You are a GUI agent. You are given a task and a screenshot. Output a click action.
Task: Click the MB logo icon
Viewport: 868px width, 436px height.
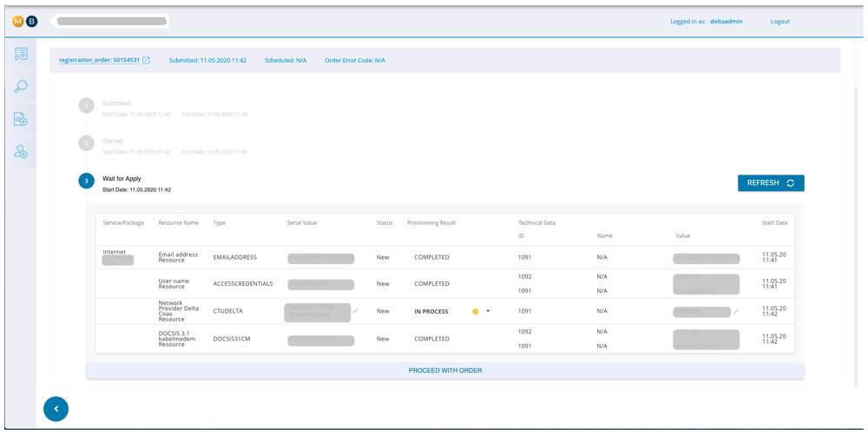[25, 22]
